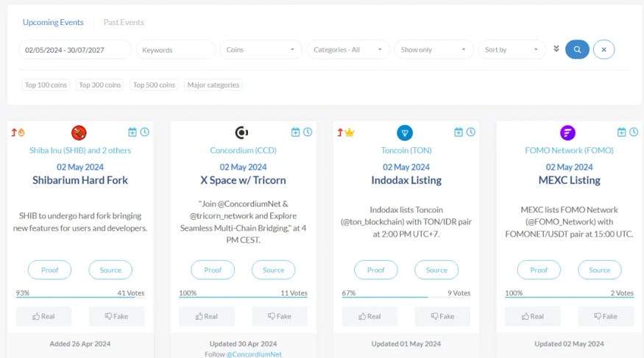Set reminder clock icon on Toncoin card
The image size is (644, 358).
[471, 132]
